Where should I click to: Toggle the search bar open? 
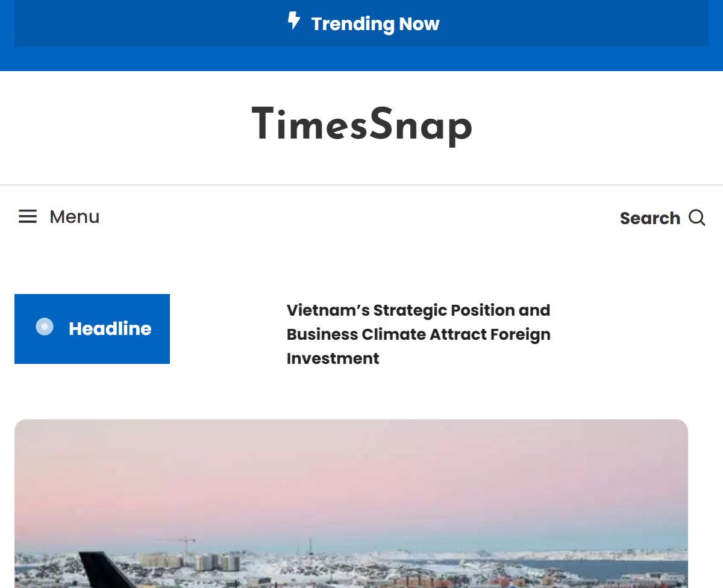click(663, 218)
